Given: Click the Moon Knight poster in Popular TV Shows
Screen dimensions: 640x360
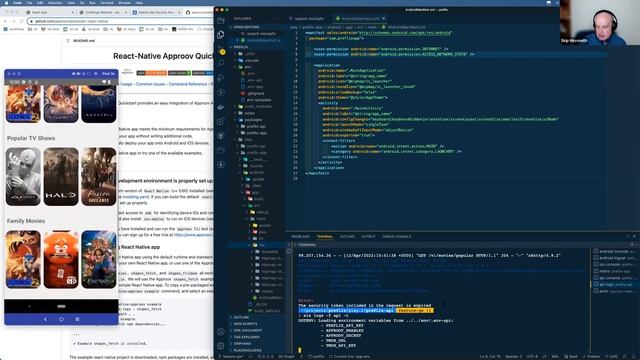Looking at the screenshot, I should coord(23,176).
